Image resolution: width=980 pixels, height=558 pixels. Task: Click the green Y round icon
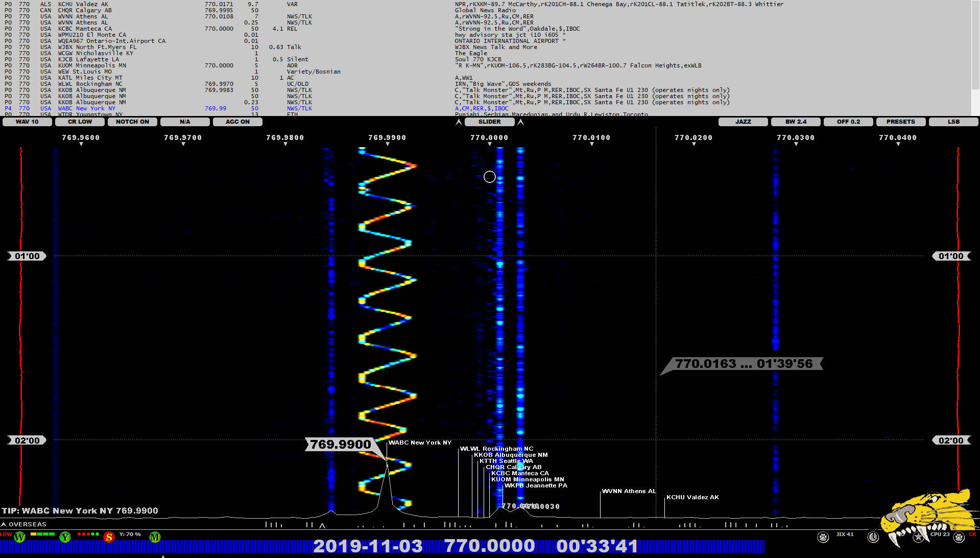[x=65, y=537]
